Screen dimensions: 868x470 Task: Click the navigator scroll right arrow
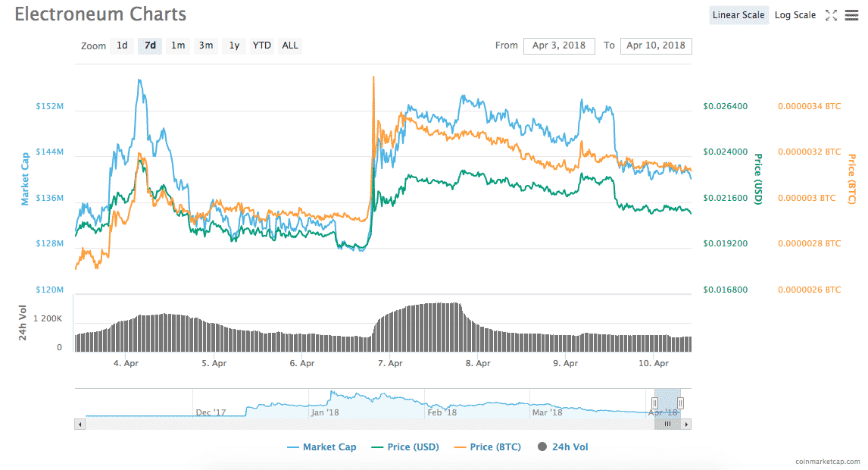[x=686, y=425]
